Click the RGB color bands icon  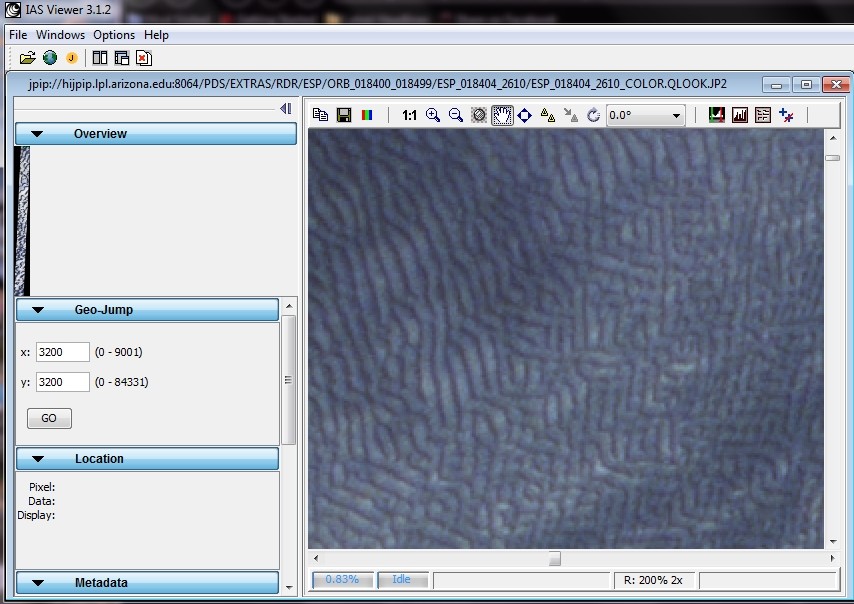click(x=367, y=115)
